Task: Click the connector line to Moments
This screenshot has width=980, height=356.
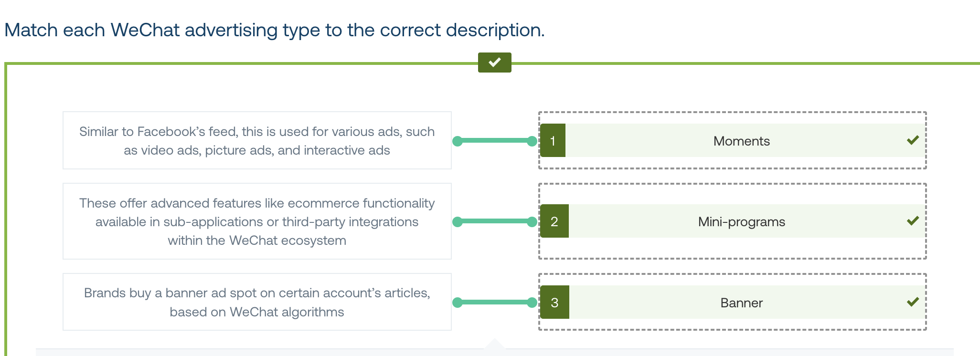Action: 495,141
